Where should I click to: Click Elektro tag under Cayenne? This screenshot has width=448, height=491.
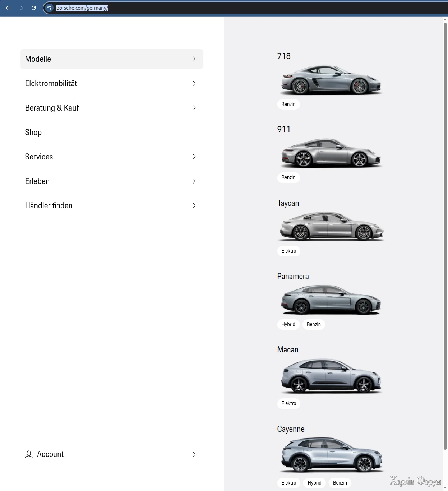(x=289, y=483)
